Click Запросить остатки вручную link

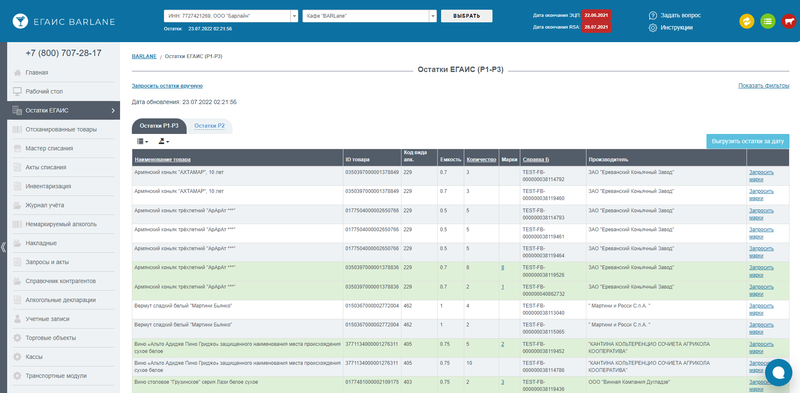167,86
